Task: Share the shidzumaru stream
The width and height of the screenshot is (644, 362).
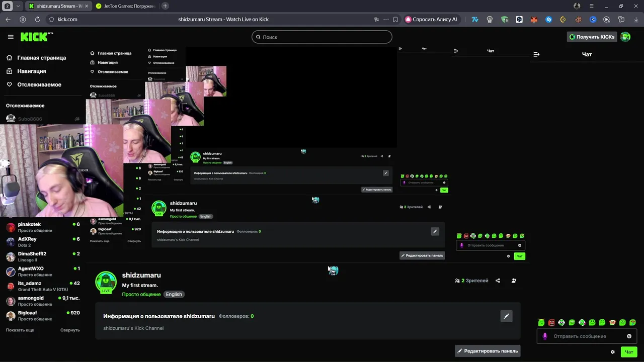Action: pos(498,281)
